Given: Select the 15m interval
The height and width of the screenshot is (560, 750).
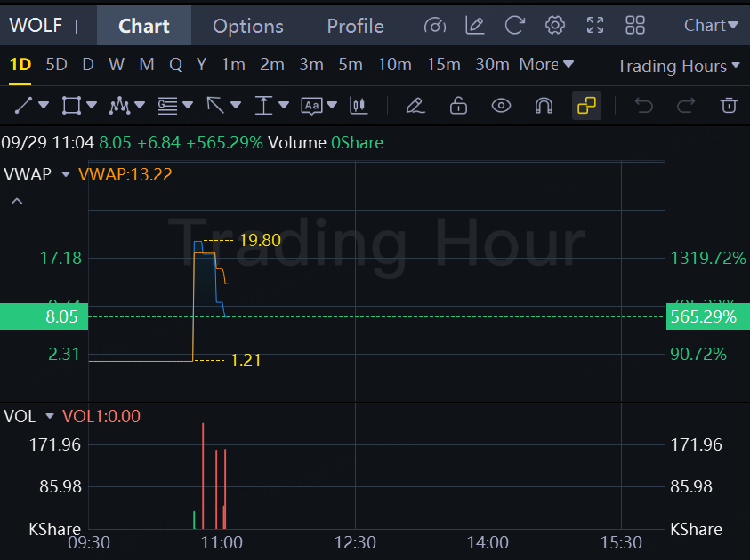Looking at the screenshot, I should pos(443,64).
